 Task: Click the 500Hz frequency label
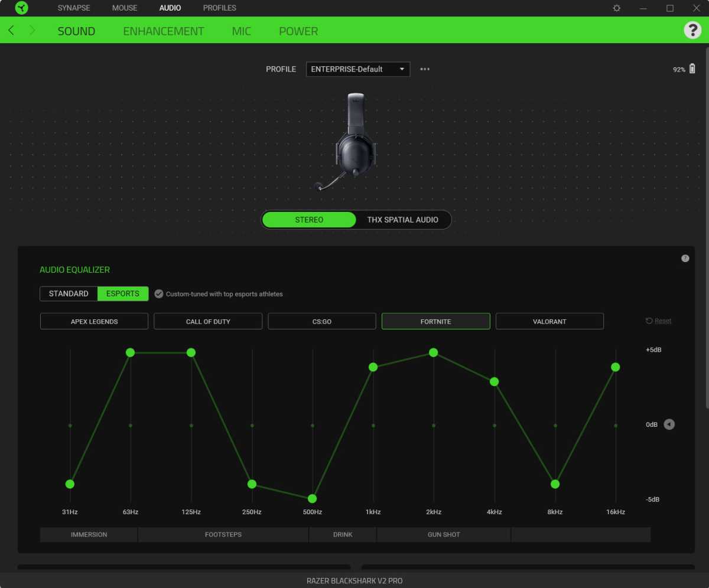pyautogui.click(x=313, y=512)
